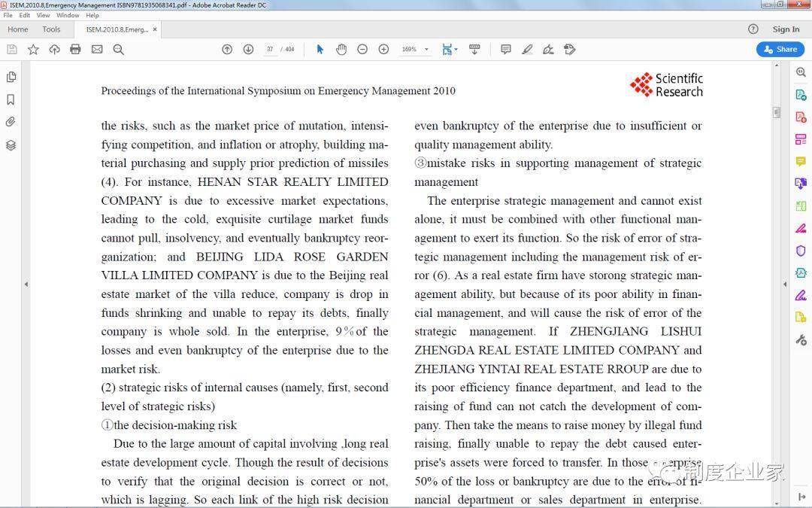The height and width of the screenshot is (508, 812).
Task: Open the Help menu
Action: pos(92,16)
